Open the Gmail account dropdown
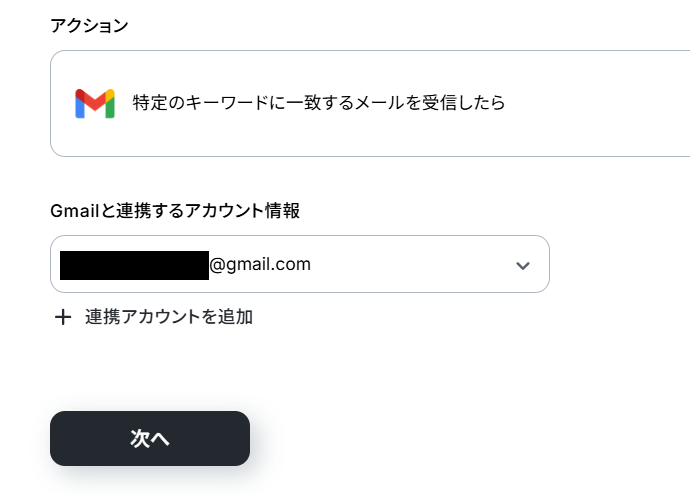The height and width of the screenshot is (495, 690). pos(300,264)
